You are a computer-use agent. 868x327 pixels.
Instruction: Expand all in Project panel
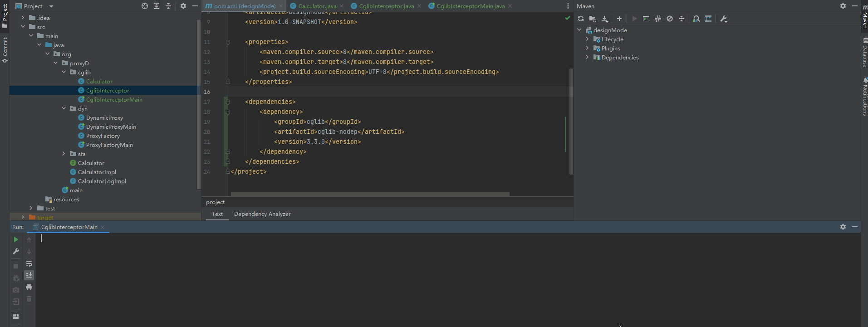157,6
